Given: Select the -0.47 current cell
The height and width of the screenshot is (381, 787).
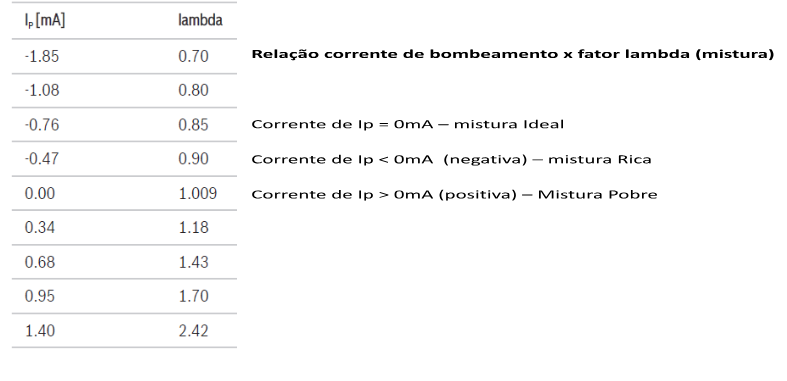Looking at the screenshot, I should tap(42, 159).
